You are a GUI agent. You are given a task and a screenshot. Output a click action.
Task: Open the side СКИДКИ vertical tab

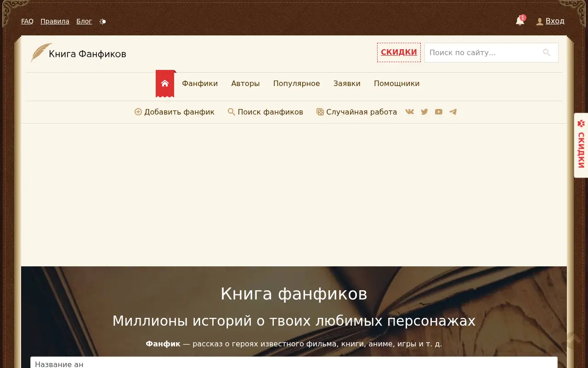click(x=581, y=145)
